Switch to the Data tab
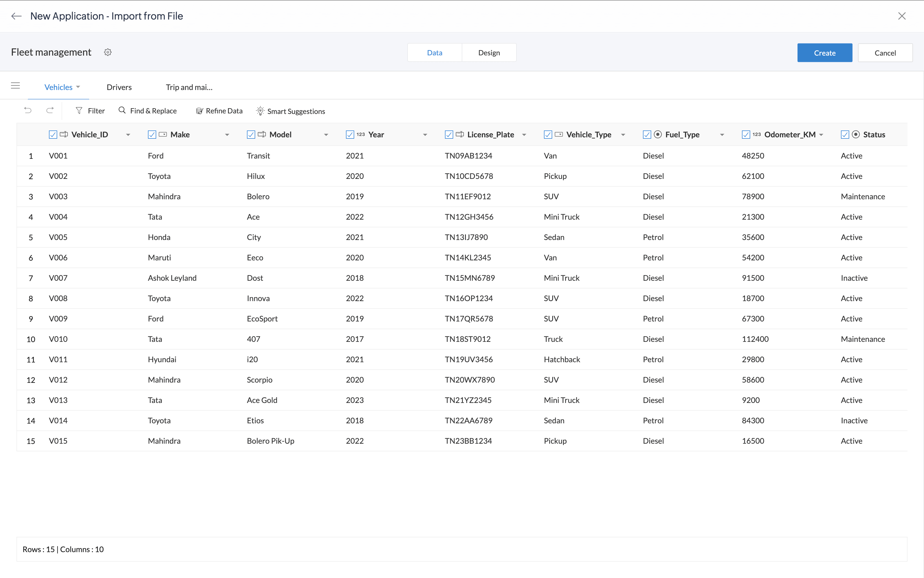 (x=435, y=53)
